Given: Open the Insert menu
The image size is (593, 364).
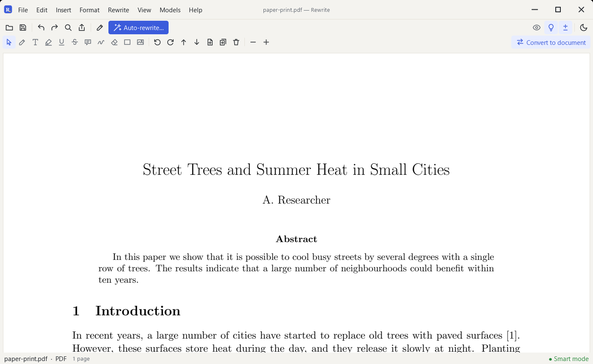Looking at the screenshot, I should [64, 10].
